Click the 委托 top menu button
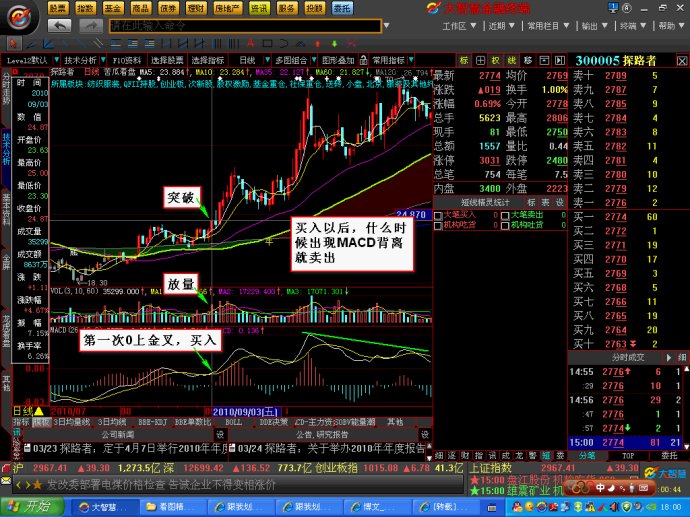690x517 pixels. click(342, 8)
